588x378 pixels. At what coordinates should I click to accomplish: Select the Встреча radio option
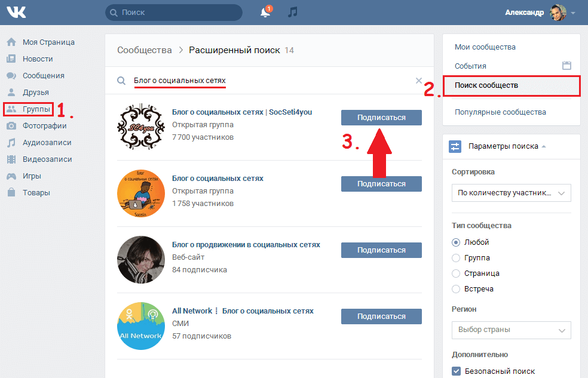(x=457, y=289)
